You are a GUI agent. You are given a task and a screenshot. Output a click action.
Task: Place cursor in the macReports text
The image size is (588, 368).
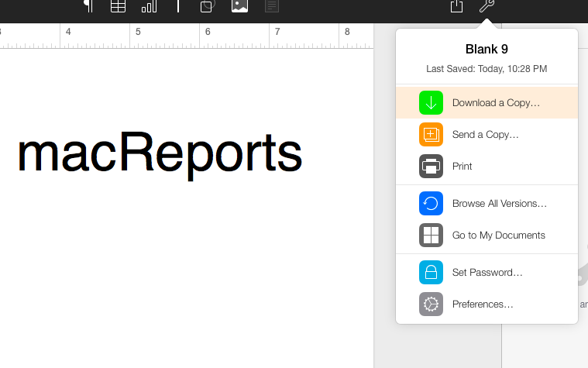[x=160, y=154]
